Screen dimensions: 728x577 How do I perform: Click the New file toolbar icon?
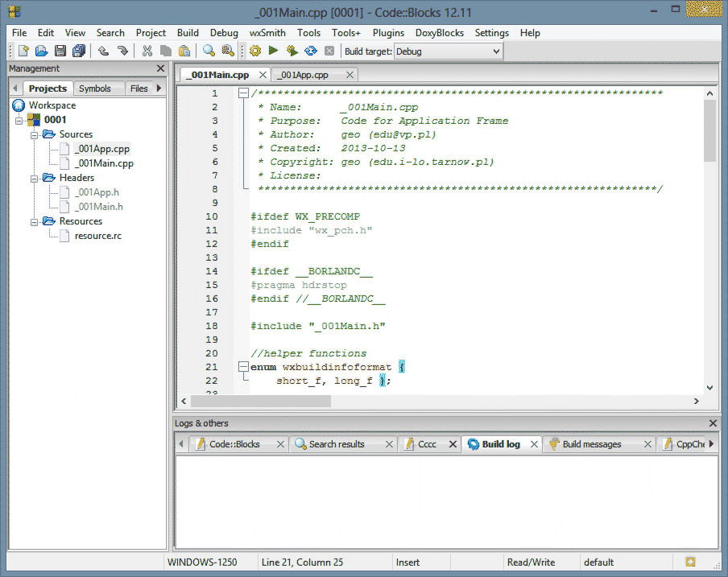tap(23, 51)
